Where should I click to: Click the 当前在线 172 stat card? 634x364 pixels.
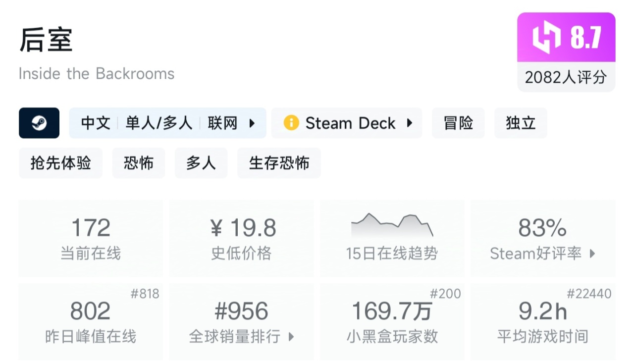tap(91, 238)
